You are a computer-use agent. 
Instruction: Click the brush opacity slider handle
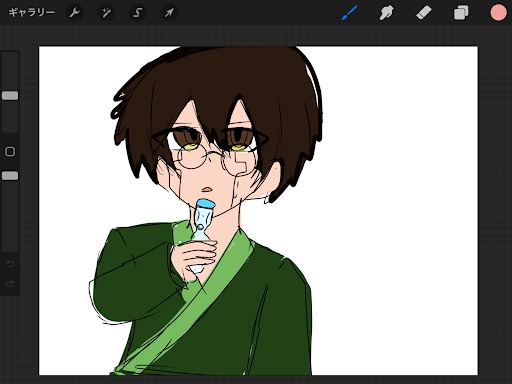click(x=10, y=176)
